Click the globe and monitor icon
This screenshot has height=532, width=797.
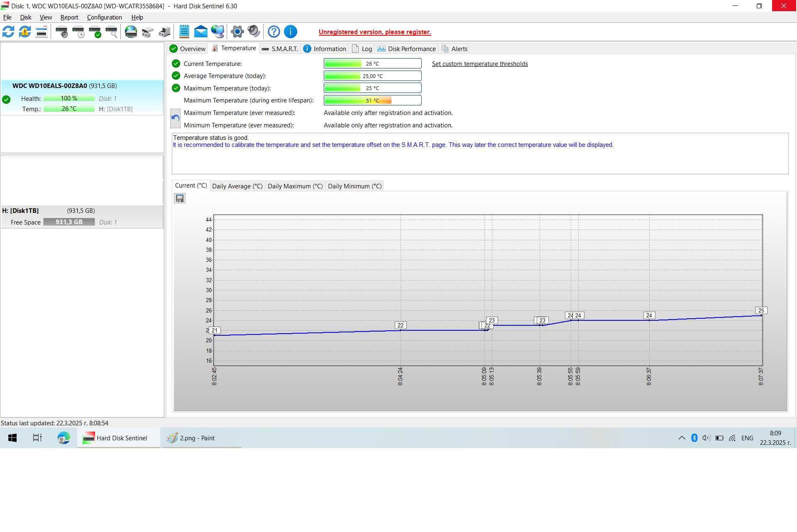218,32
